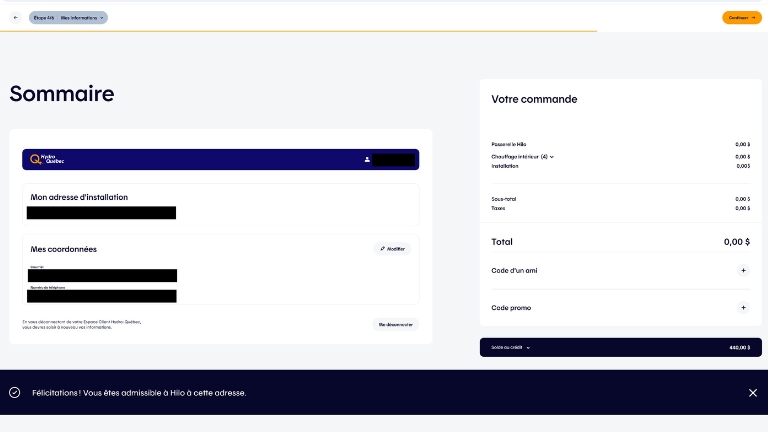Go back using the left arrow icon
This screenshot has height=432, width=768.
point(16,18)
